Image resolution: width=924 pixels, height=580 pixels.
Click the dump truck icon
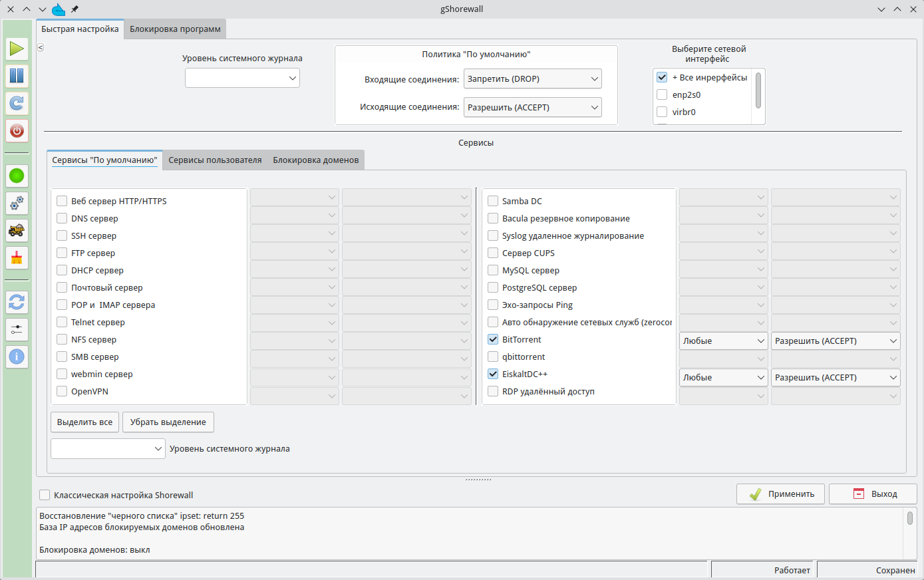point(17,231)
